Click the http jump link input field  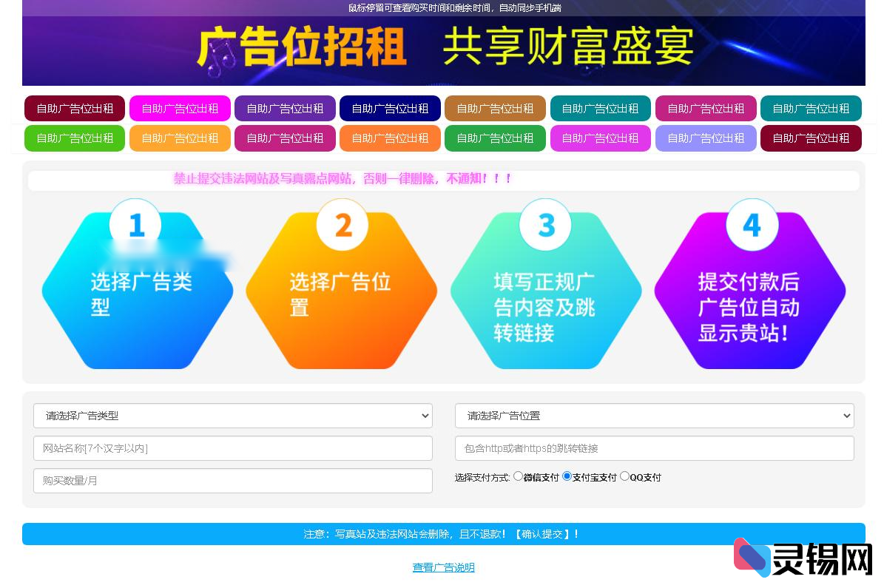654,448
